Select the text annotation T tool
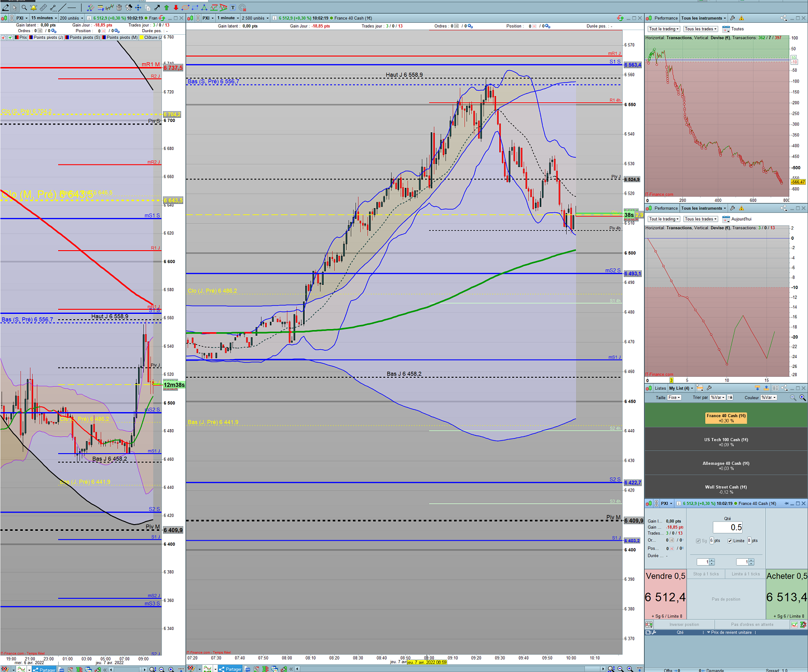 pos(232,8)
